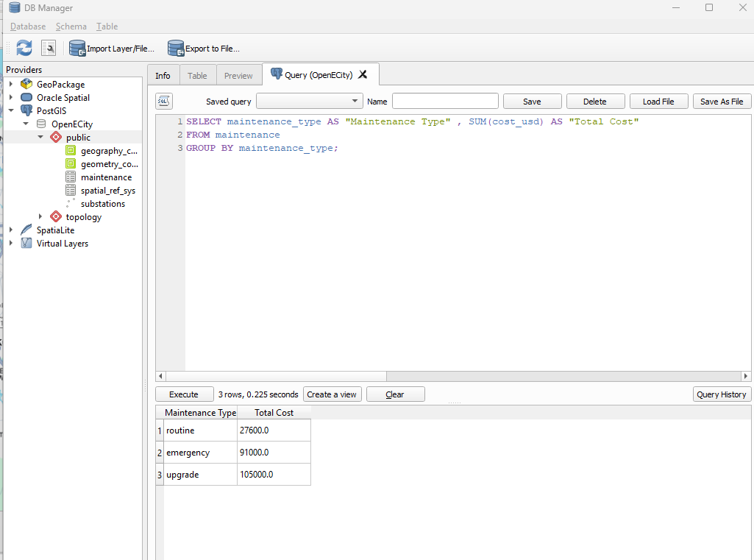The width and height of the screenshot is (754, 560).
Task: Select the 27600.0 cost cell
Action: pos(274,430)
